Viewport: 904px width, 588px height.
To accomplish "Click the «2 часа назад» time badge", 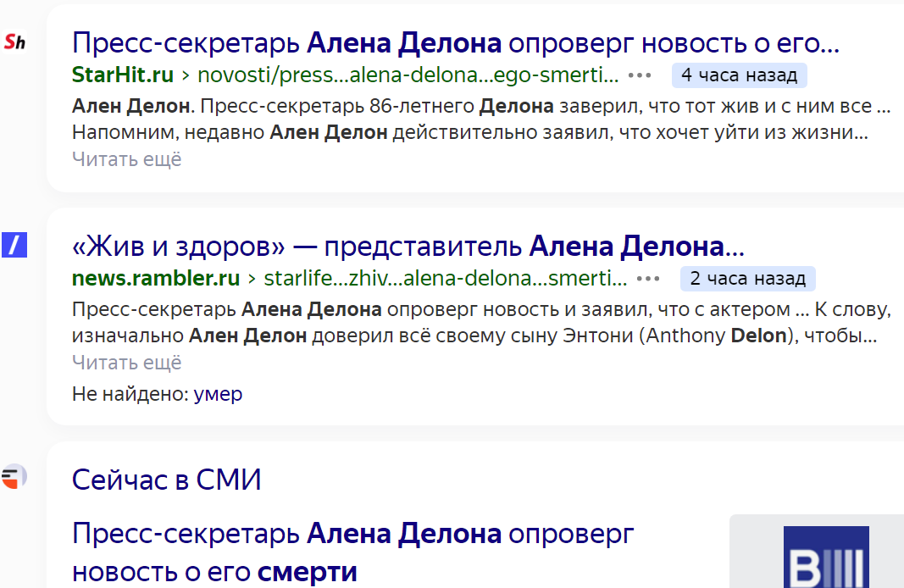I will 748,279.
